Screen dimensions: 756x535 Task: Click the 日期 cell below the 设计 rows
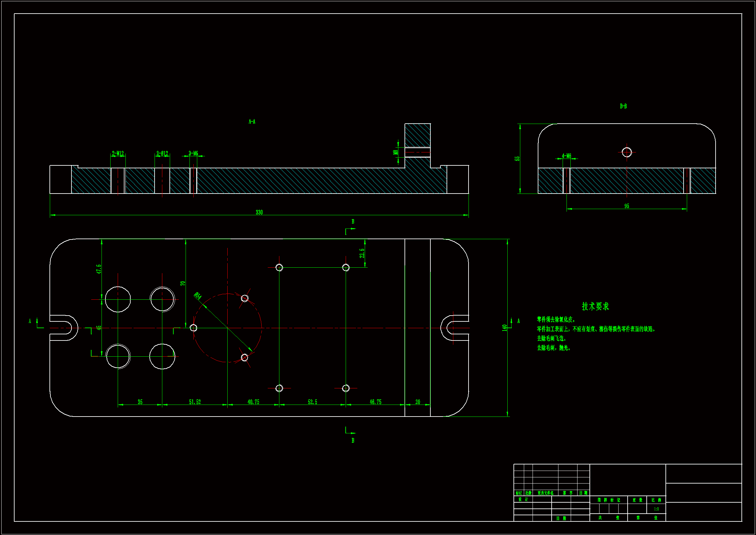tap(561, 518)
